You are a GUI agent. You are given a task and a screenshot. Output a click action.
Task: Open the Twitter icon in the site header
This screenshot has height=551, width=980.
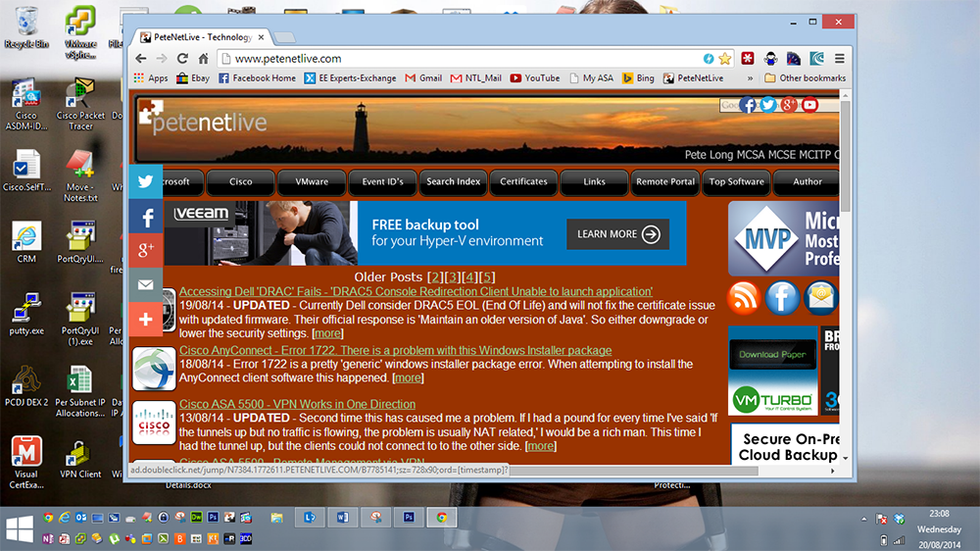click(768, 105)
